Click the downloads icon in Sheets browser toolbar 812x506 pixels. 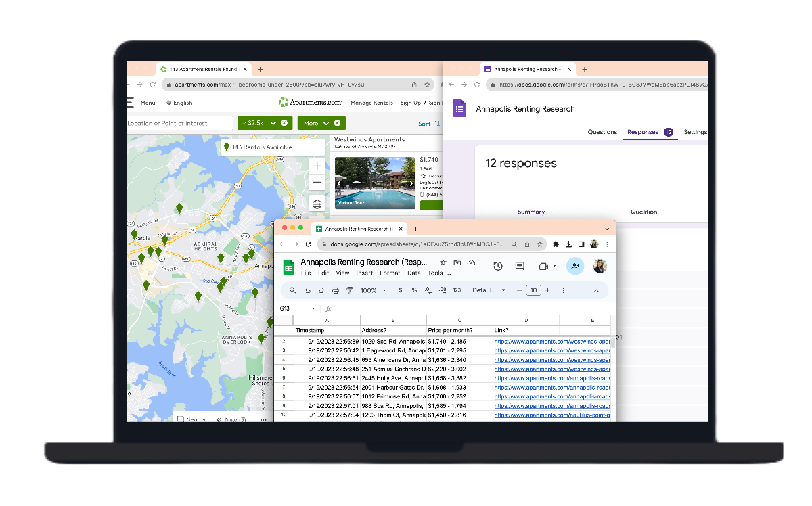pos(569,244)
